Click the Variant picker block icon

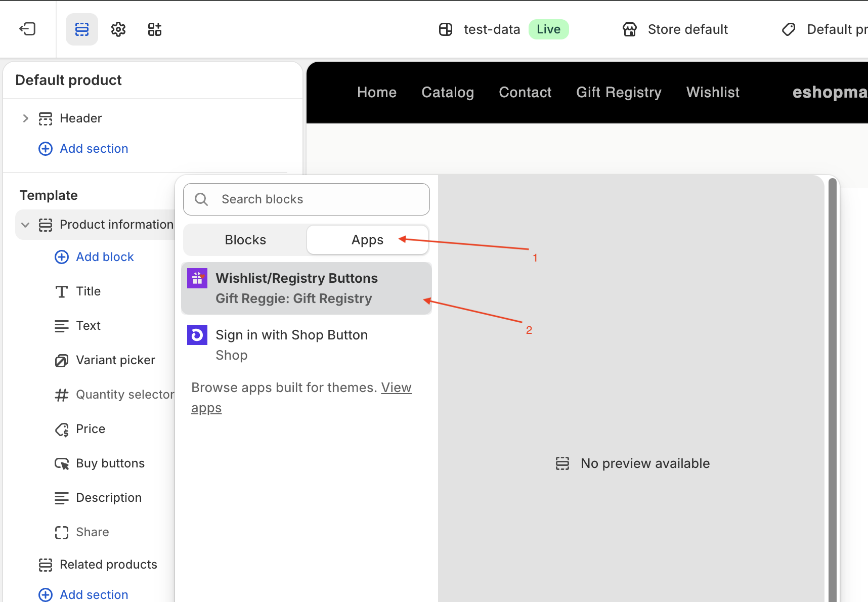coord(62,360)
